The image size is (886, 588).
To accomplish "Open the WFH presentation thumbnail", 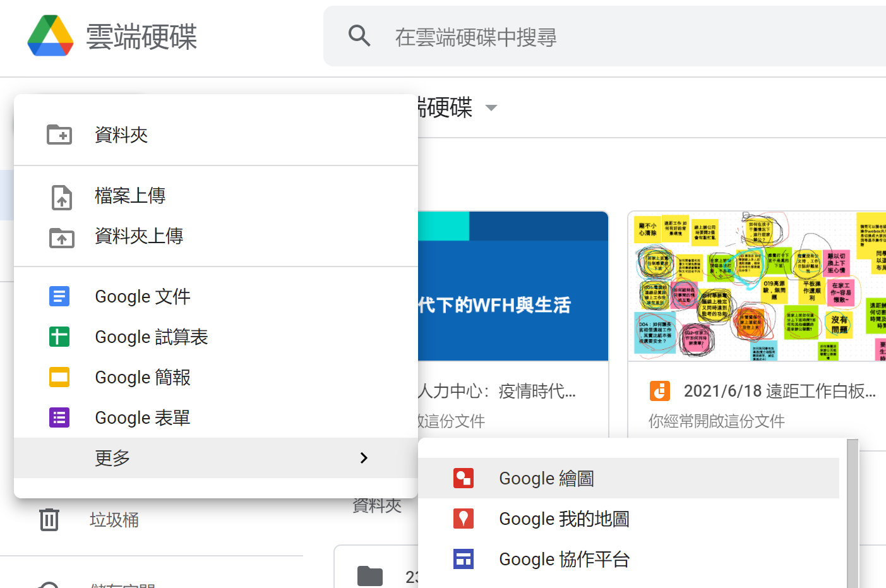I will point(513,286).
